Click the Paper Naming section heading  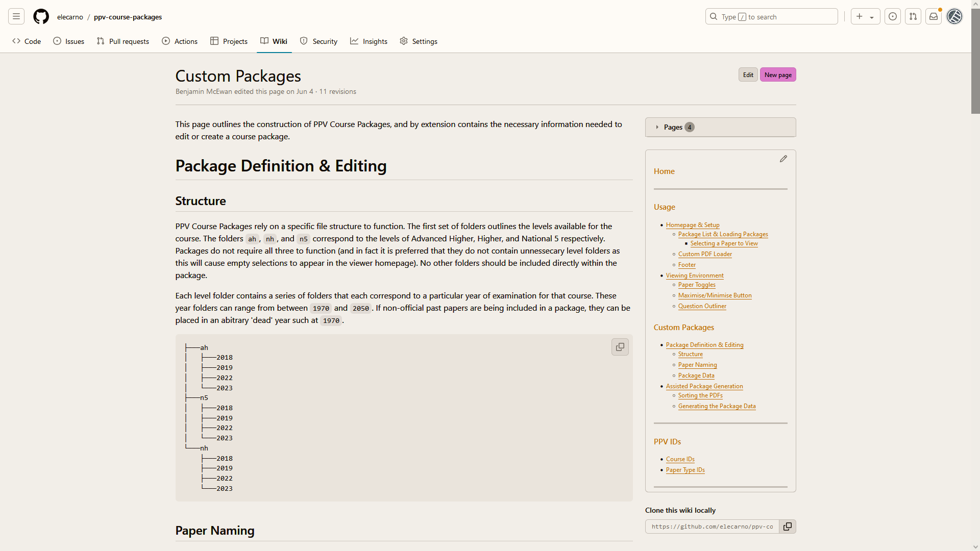click(x=215, y=531)
